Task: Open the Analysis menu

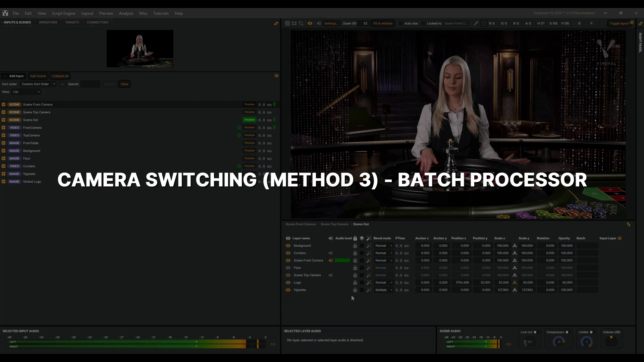Action: [x=126, y=13]
